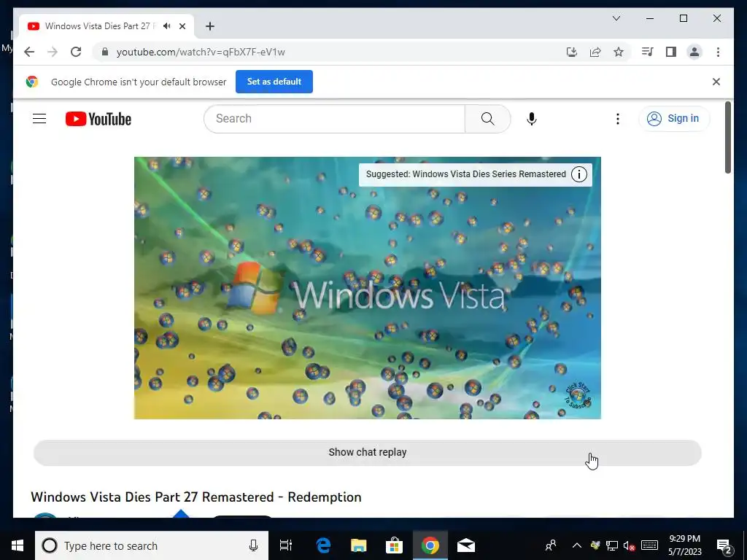Open the Windows Start menu

point(18,545)
